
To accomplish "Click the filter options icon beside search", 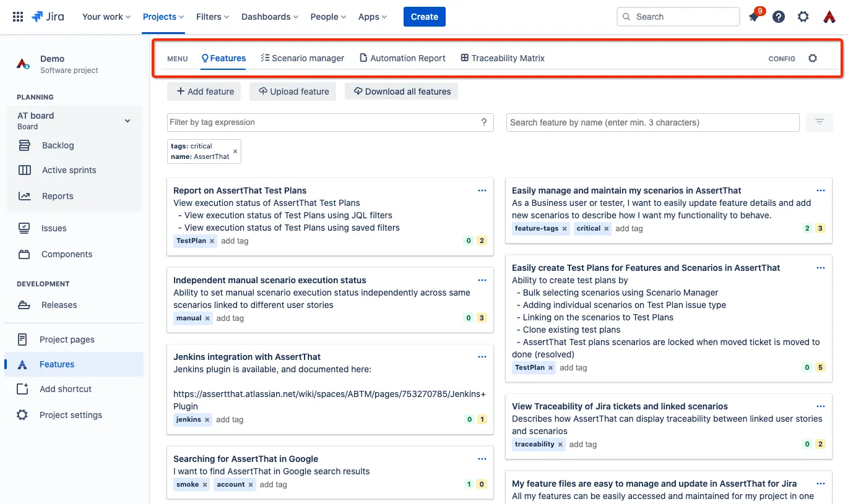I will [820, 122].
